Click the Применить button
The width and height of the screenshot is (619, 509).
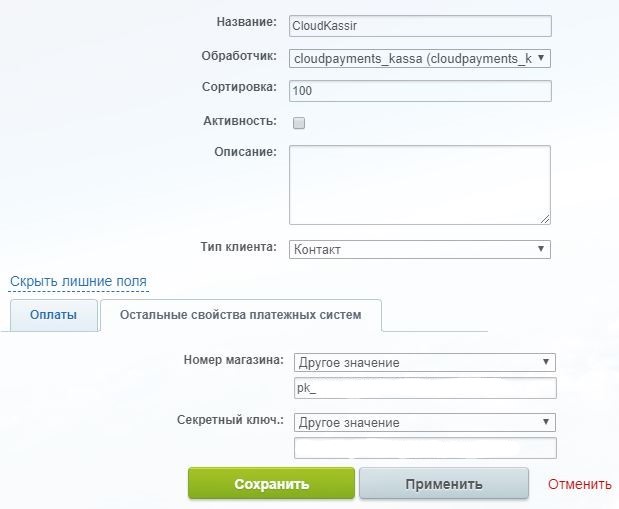443,484
